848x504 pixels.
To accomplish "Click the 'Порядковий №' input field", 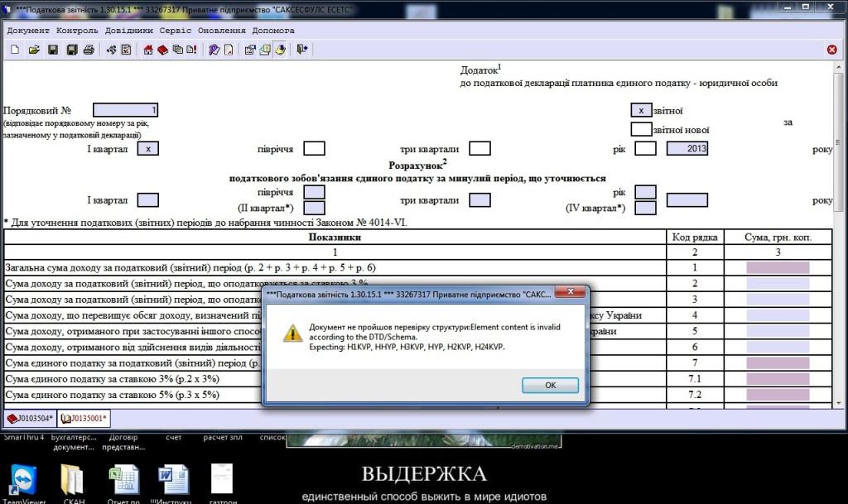I will [x=125, y=110].
